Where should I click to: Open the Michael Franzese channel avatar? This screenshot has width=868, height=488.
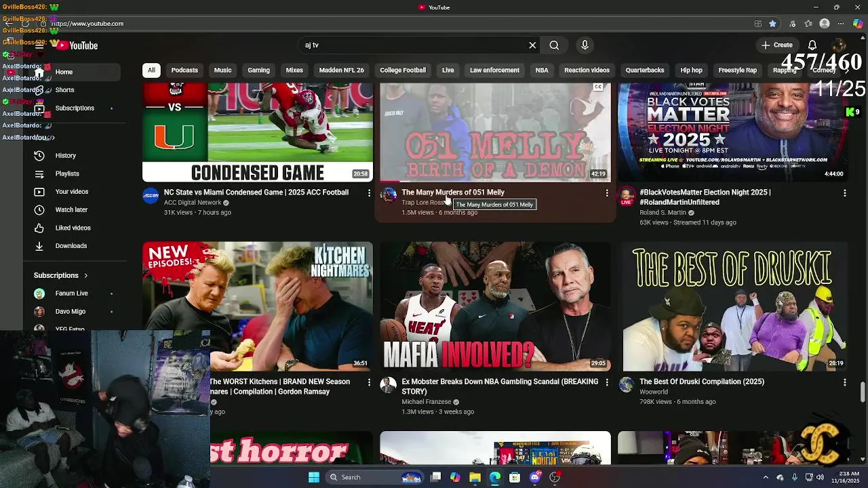(x=389, y=386)
